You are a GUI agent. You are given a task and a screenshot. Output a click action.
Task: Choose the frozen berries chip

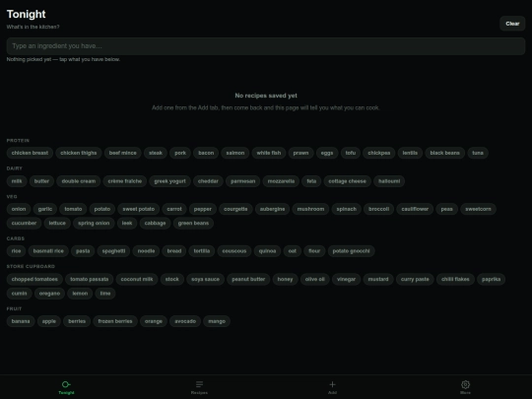[115, 321]
